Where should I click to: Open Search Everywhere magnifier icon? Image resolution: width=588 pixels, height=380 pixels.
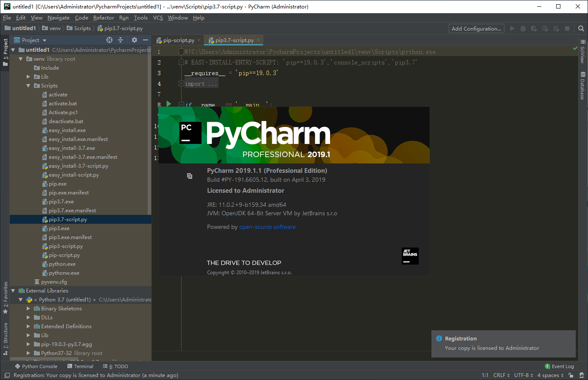pos(581,28)
